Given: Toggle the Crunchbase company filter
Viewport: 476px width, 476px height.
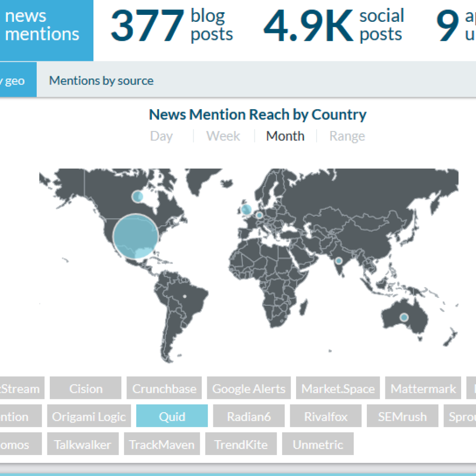Looking at the screenshot, I should point(164,388).
